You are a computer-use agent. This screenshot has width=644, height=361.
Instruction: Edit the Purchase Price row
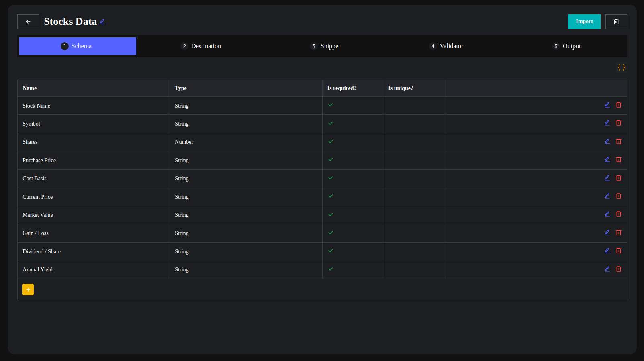[607, 159]
